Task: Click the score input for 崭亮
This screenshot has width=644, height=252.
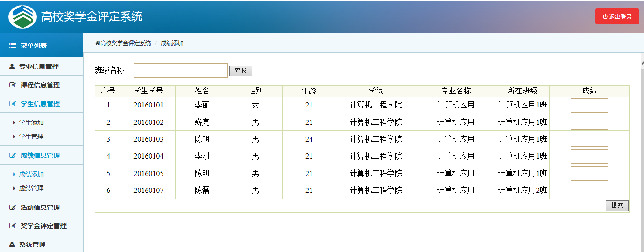Action: 590,122
